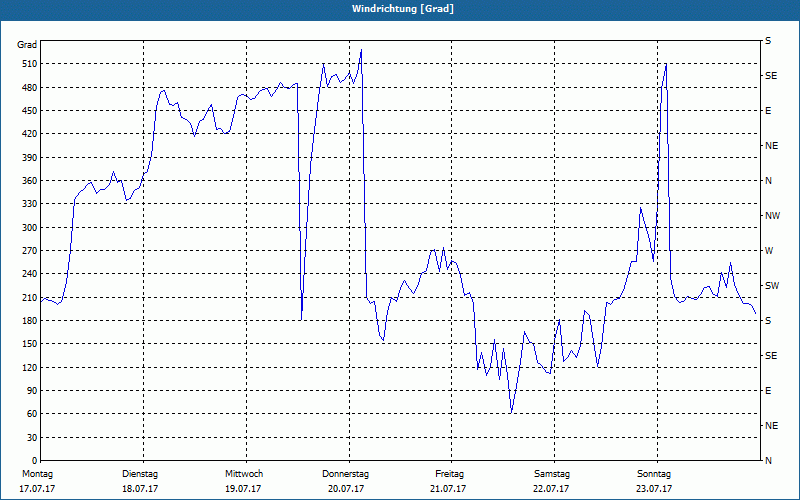Click the "N" compass label level with 360
Screen dimensions: 800x500
[768, 181]
